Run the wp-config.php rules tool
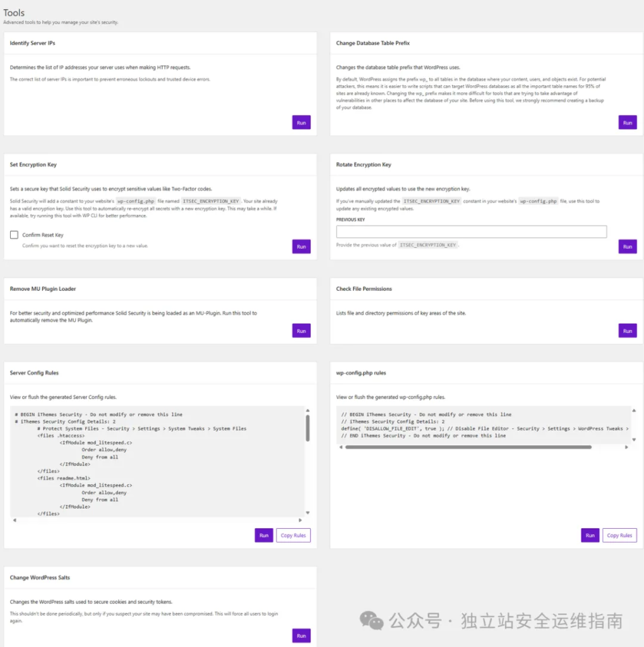Viewport: 644px width, 647px height. click(x=590, y=535)
